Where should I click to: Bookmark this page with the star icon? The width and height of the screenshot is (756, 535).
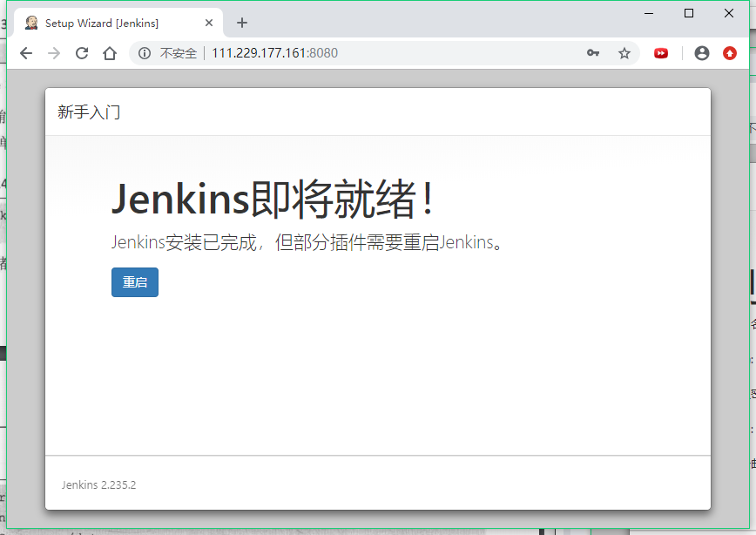click(x=624, y=53)
